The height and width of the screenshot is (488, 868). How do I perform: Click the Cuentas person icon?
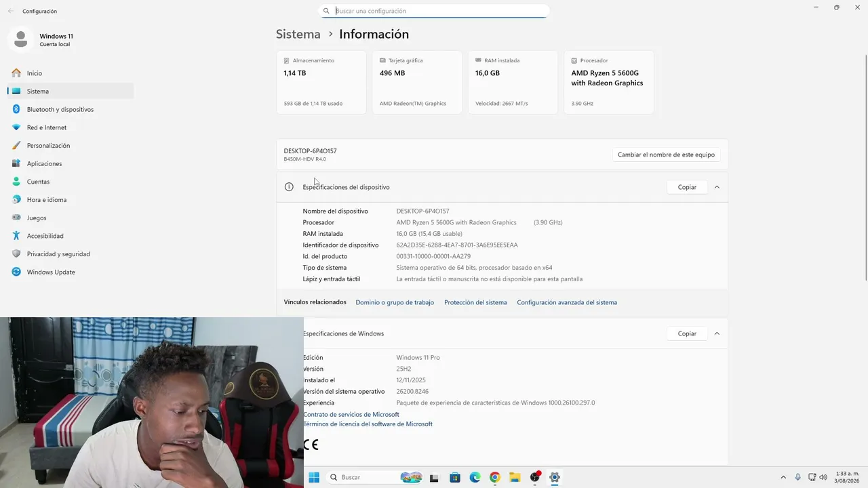pos(16,182)
